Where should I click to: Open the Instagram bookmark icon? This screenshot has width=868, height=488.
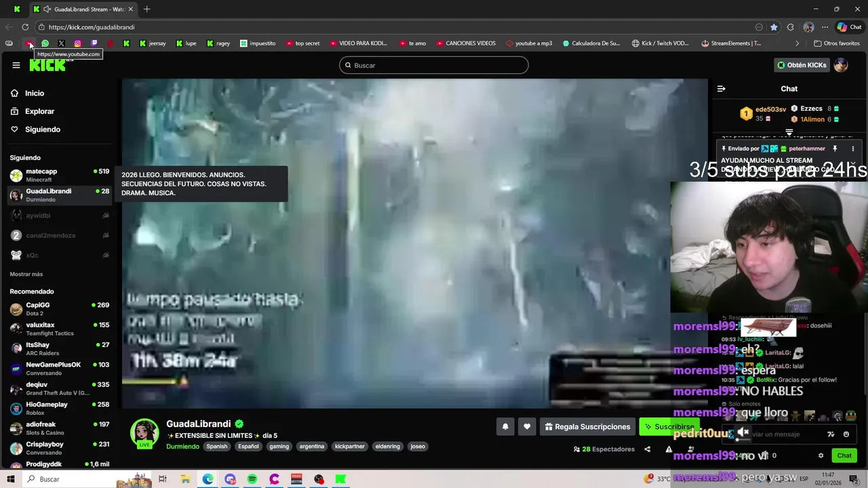77,43
